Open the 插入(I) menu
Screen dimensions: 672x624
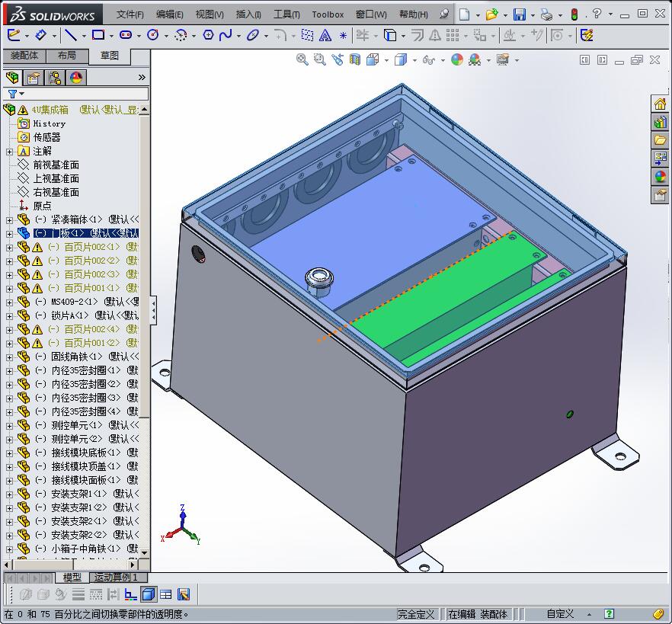[248, 14]
